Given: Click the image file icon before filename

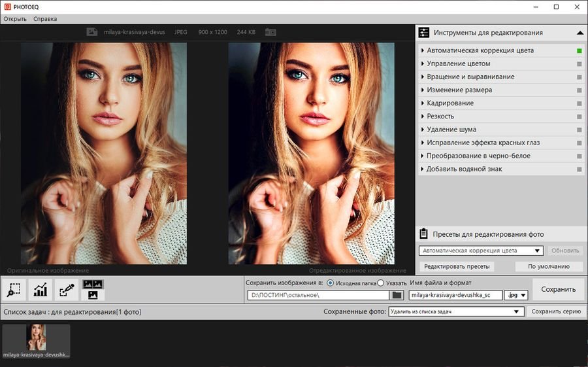Looking at the screenshot, I should pyautogui.click(x=92, y=32).
